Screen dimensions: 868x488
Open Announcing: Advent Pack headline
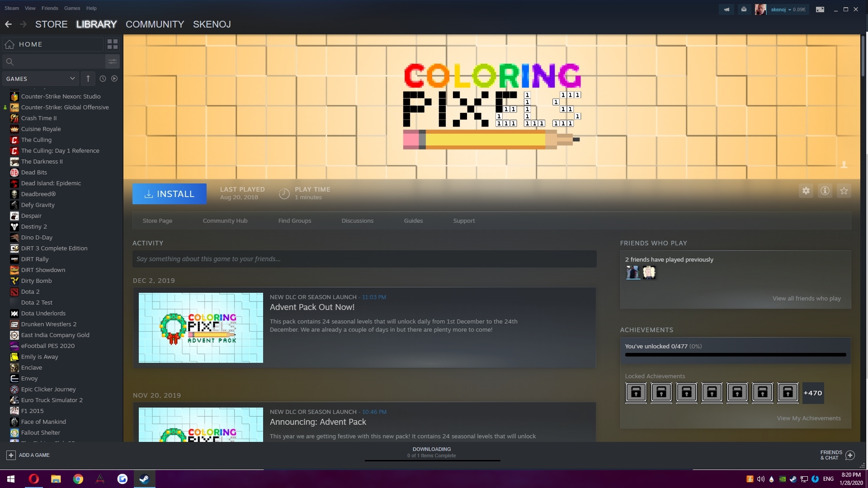click(318, 422)
